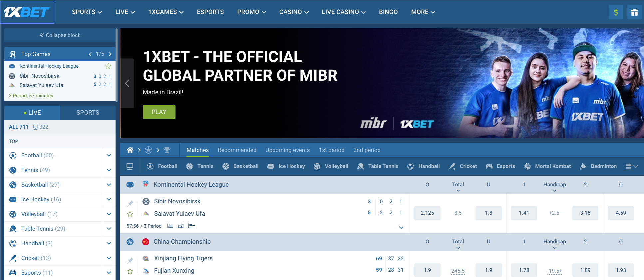This screenshot has height=280, width=644.
Task: Open Kontinental Hockey League in match list
Action: [x=191, y=185]
